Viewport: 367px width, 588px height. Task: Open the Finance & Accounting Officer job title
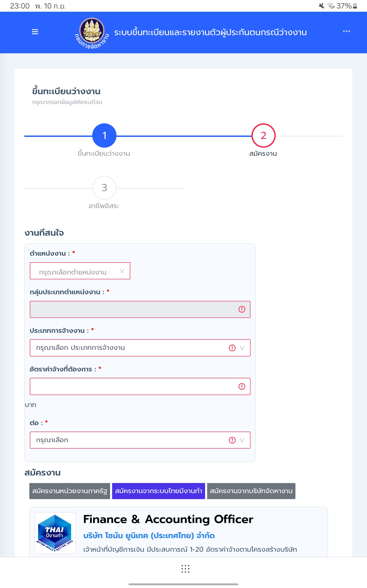(x=168, y=519)
